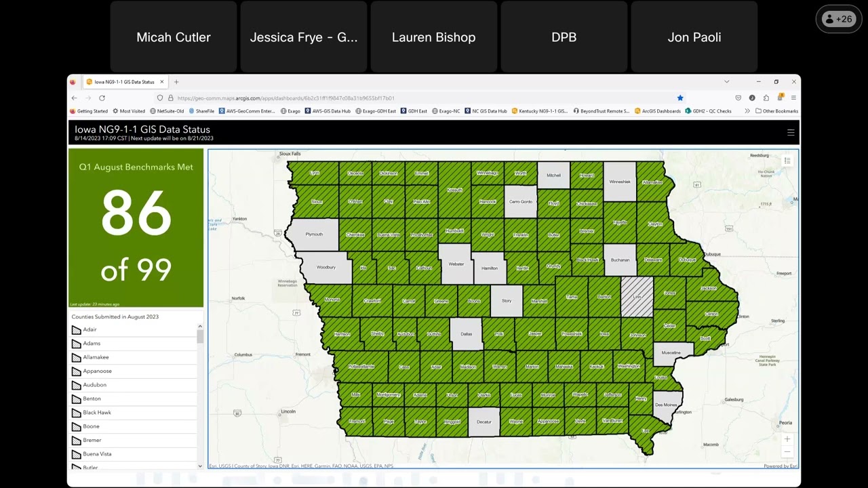Click the tracking protection shield icon
Screen dimensions: 868x488
160,98
